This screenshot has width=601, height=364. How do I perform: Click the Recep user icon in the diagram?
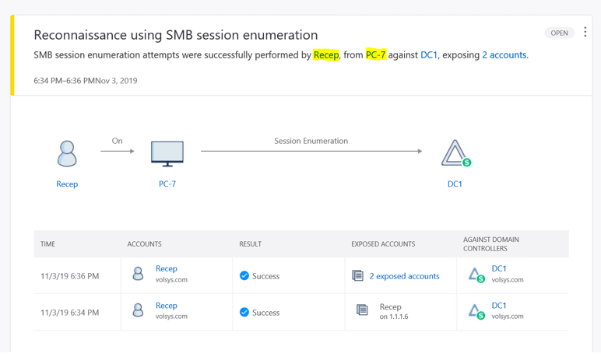(x=67, y=153)
